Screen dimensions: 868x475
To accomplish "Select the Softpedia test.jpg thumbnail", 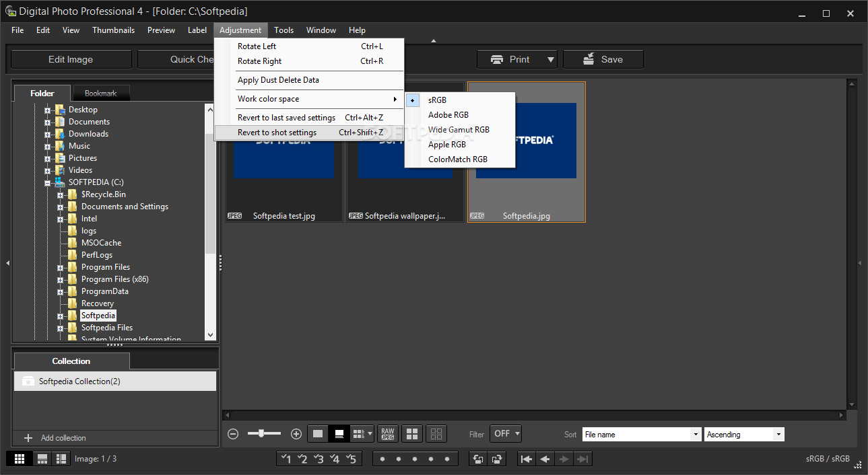I will [283, 152].
